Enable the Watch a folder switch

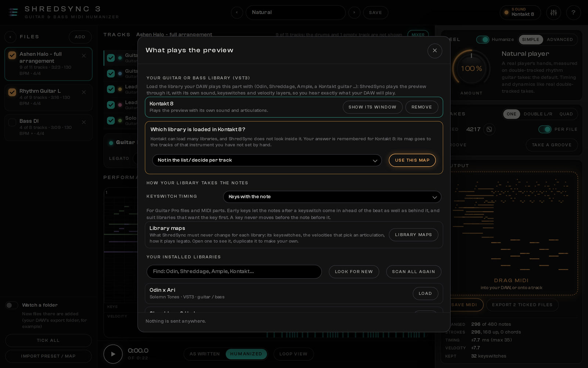[x=12, y=305]
